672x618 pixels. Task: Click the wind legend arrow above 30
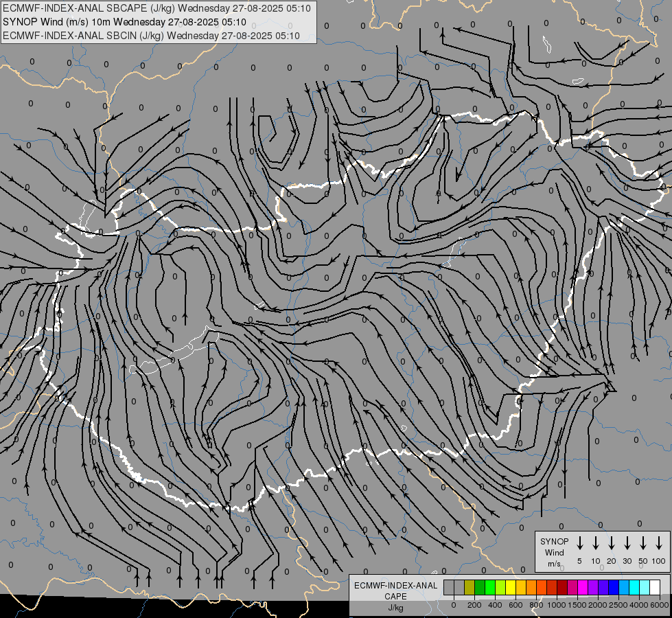point(627,543)
